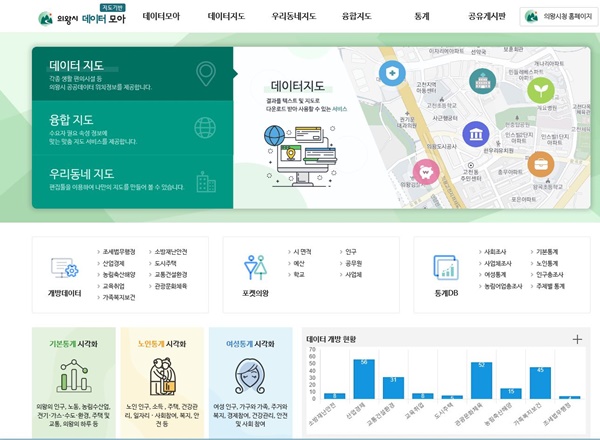600x440 pixels.
Task: Select the purple bank building map marker
Action: pos(476,133)
